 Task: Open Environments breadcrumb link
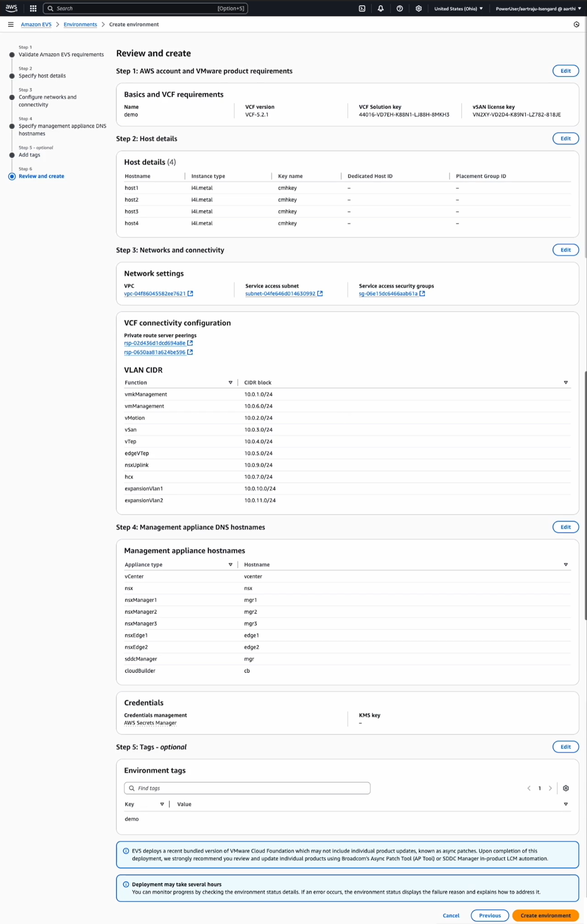click(x=80, y=24)
